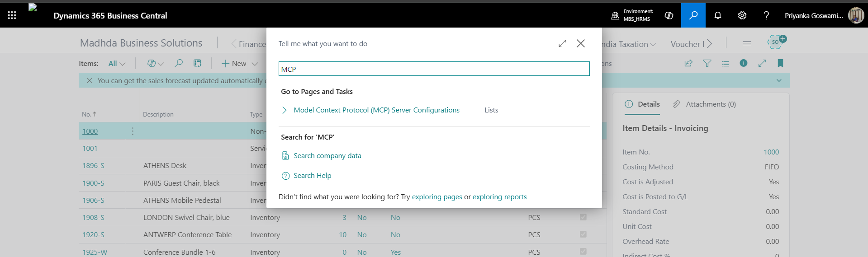The image size is (868, 257).
Task: Open item 1908-S
Action: pos(93,218)
